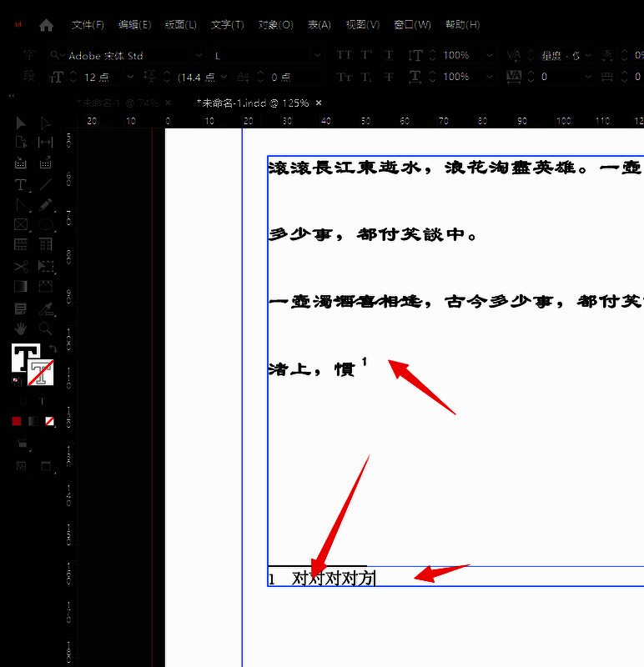Select the Scissors tool
644x667 pixels.
(x=22, y=266)
